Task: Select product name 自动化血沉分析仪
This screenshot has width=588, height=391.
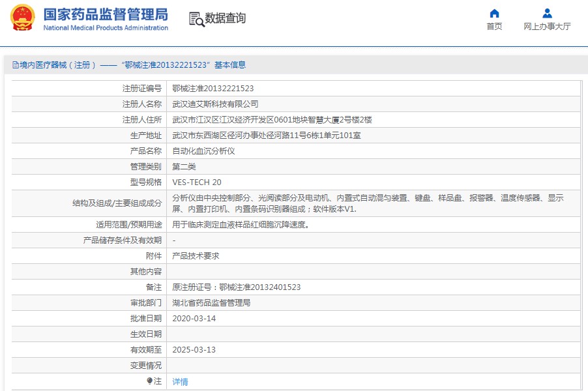Action: 203,151
